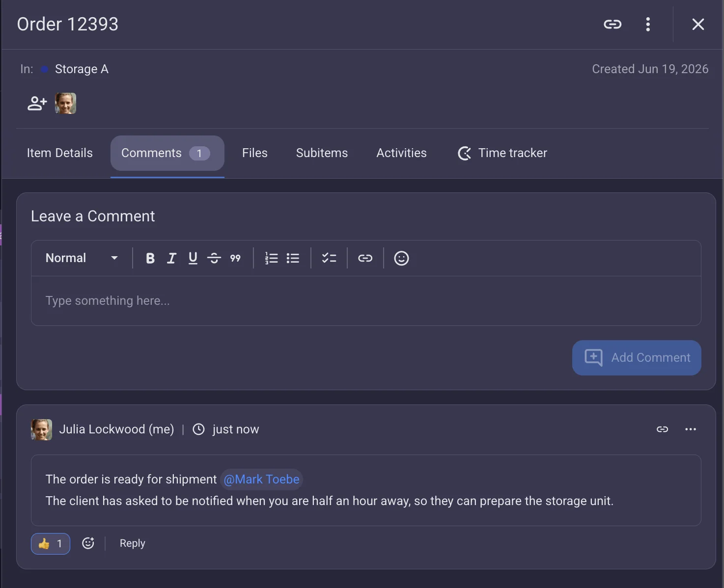
Task: Go to the Subitems tab
Action: pyautogui.click(x=322, y=153)
